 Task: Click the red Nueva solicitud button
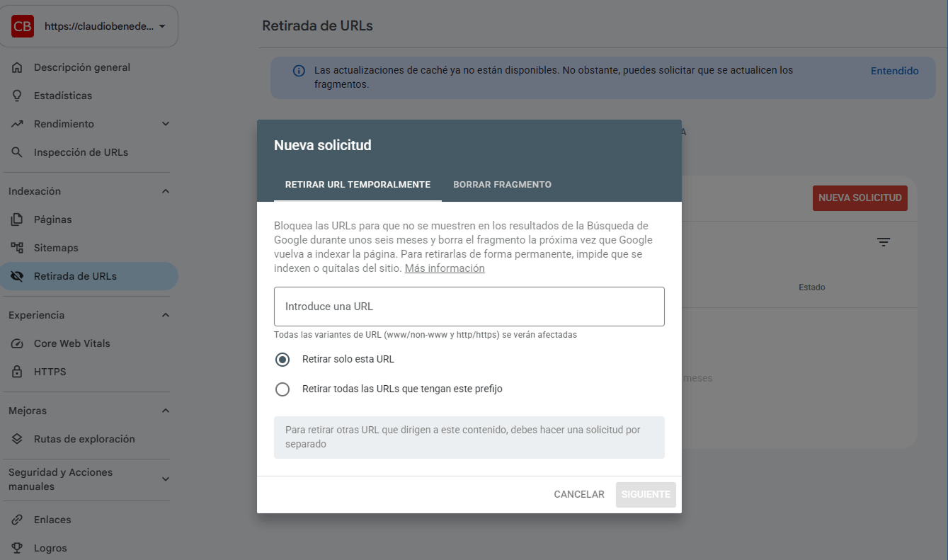tap(860, 198)
